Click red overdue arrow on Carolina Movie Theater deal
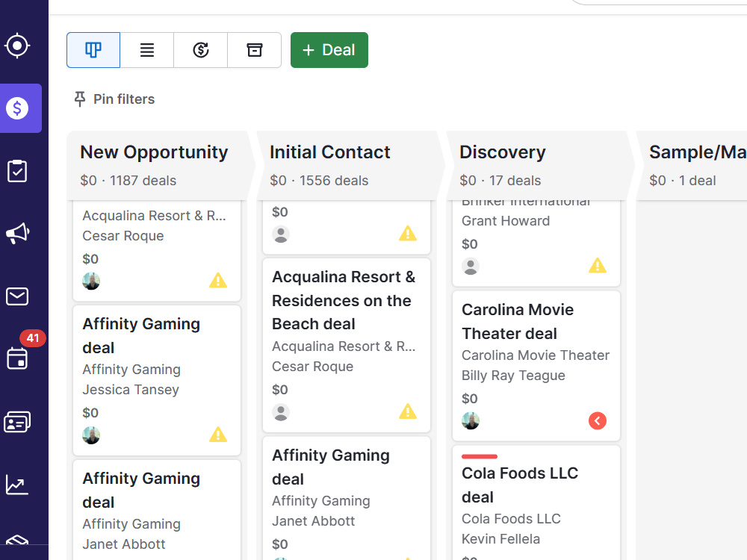Viewport: 747px width, 560px height. pyautogui.click(x=598, y=421)
